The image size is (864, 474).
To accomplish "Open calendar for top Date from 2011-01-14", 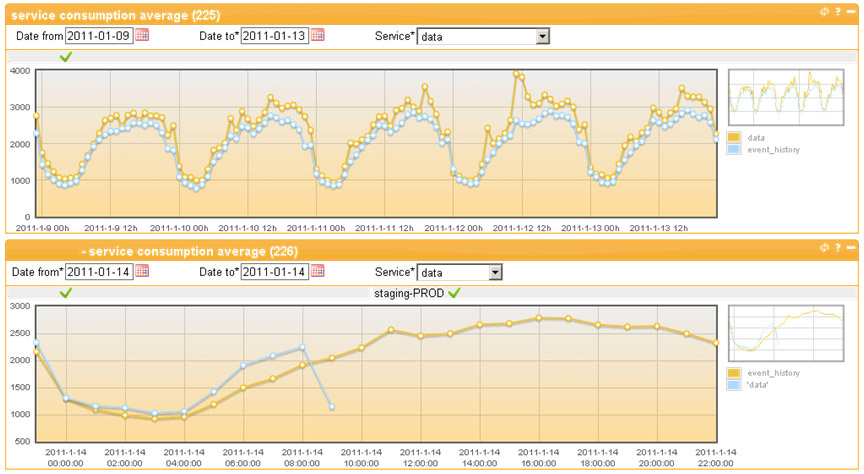I will pyautogui.click(x=142, y=271).
